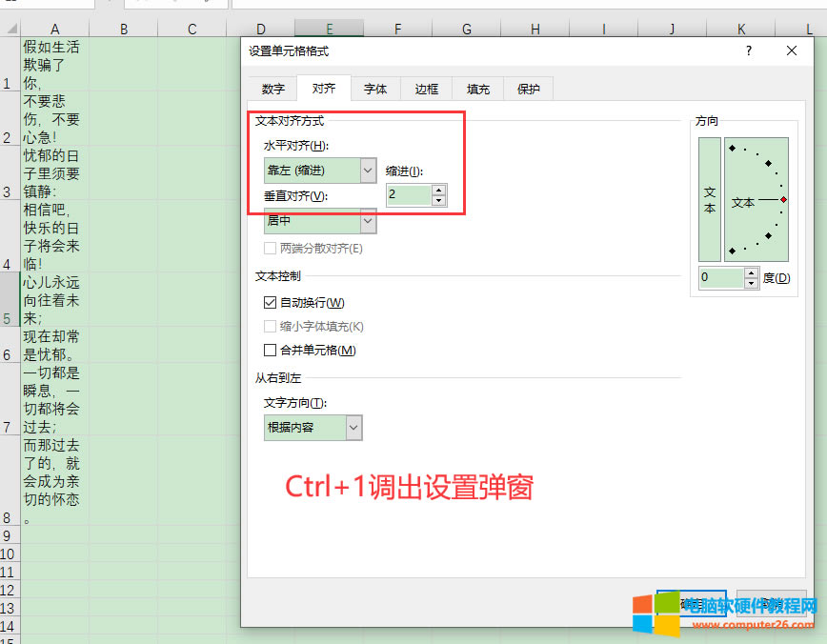The image size is (827, 644).
Task: Click the 确定 button
Action: tap(692, 602)
